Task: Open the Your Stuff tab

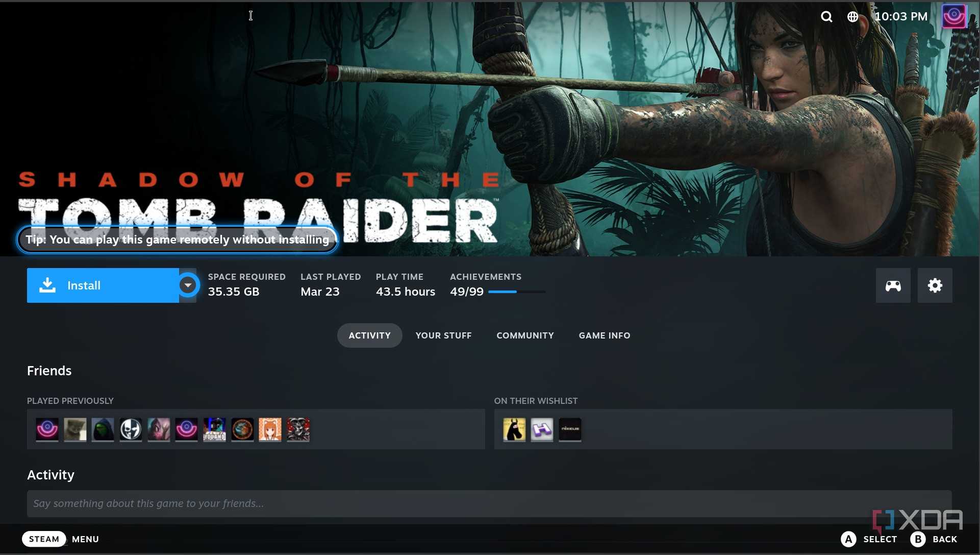Action: 443,335
